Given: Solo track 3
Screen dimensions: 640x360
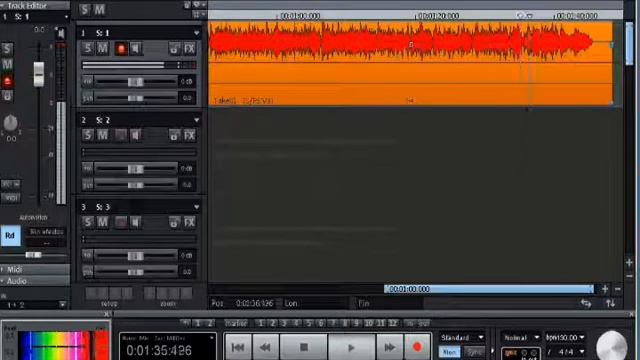Looking at the screenshot, I should tap(87, 222).
